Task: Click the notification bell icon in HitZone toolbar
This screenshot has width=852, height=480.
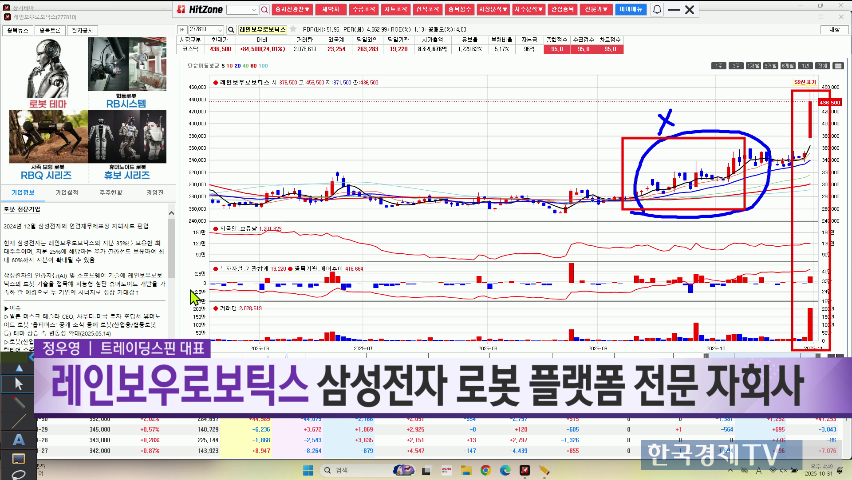Action: (657, 9)
